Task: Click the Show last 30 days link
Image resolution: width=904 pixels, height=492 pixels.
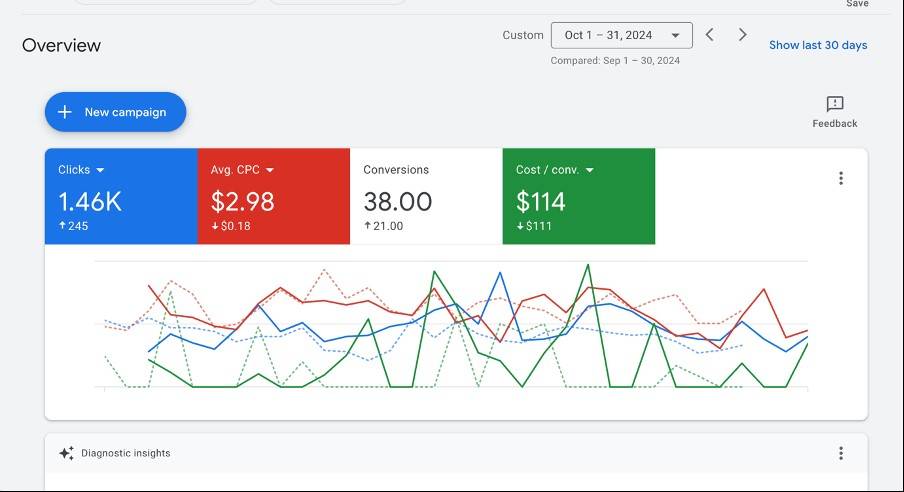Action: tap(817, 45)
